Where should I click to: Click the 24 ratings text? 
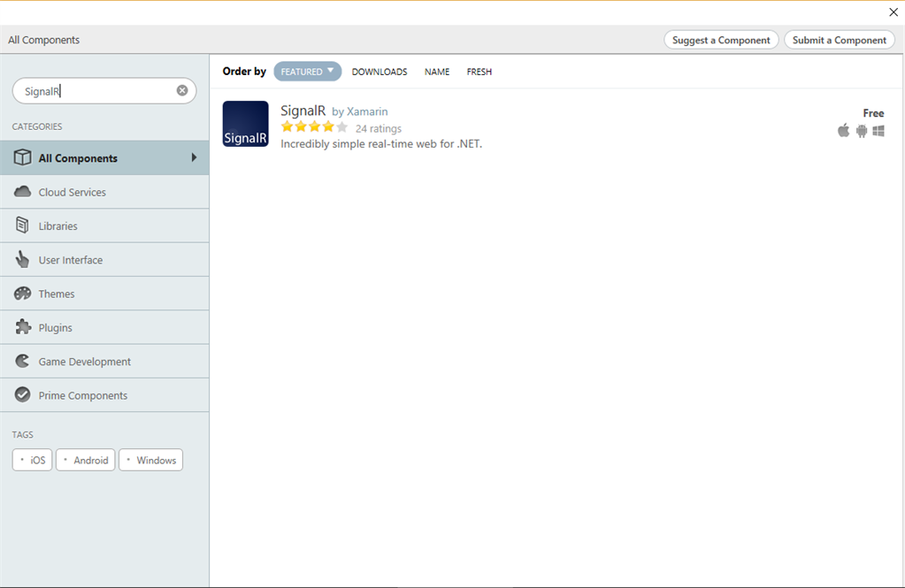pos(378,128)
